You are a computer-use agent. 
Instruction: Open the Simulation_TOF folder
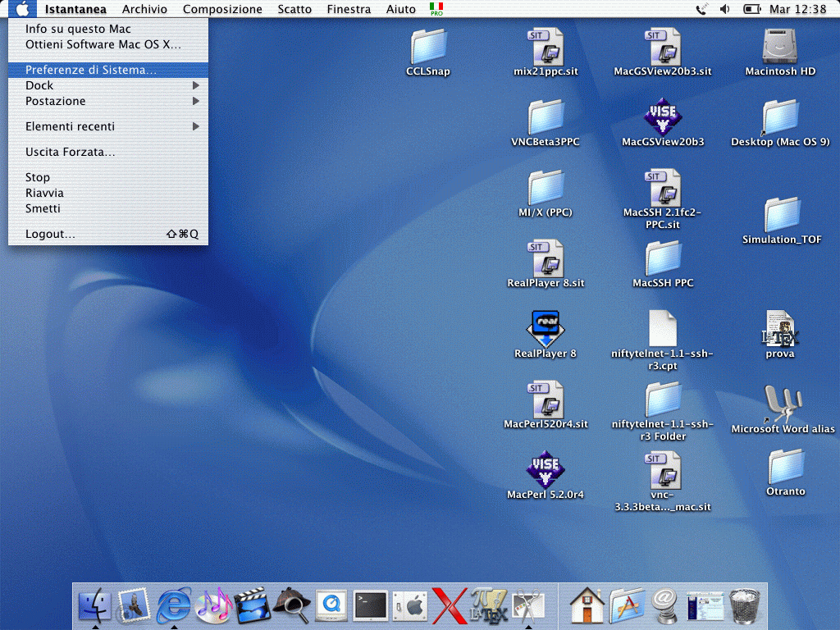click(x=782, y=214)
